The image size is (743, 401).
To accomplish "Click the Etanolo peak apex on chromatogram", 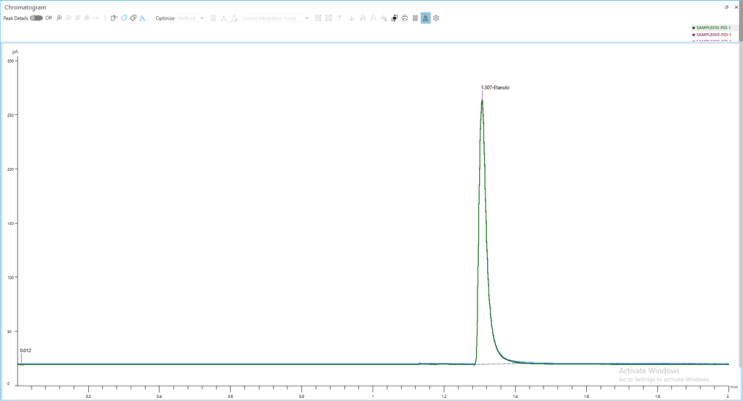I will pyautogui.click(x=482, y=100).
